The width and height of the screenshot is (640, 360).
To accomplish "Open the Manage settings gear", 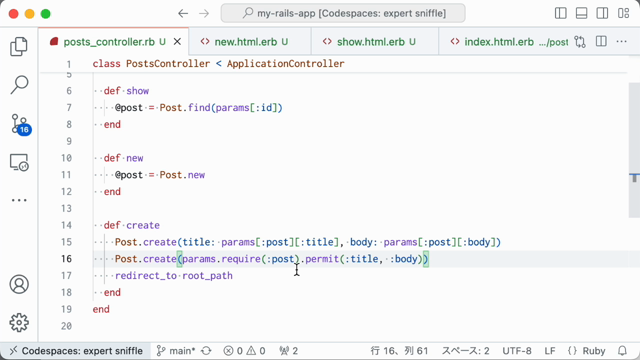I will point(19,323).
